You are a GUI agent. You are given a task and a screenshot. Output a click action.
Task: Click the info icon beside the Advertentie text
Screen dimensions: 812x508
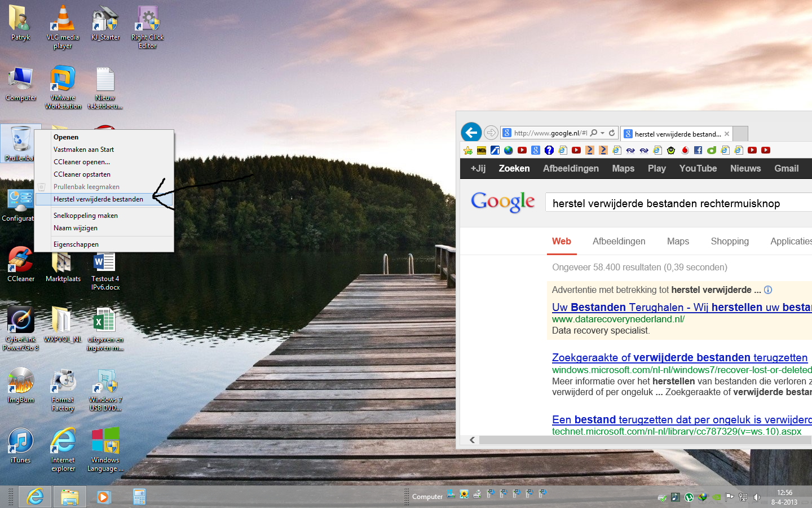click(x=768, y=290)
